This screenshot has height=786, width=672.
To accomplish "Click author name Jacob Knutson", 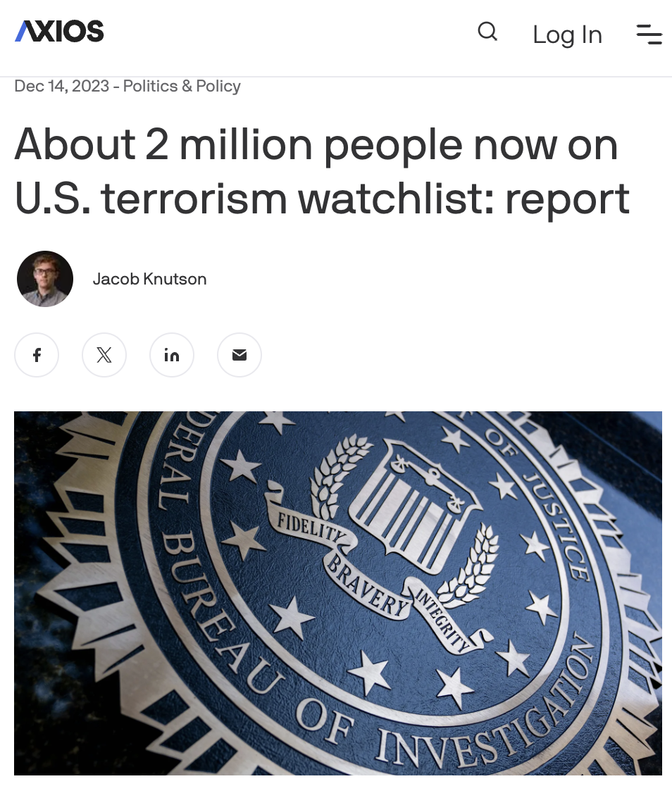I will (149, 279).
